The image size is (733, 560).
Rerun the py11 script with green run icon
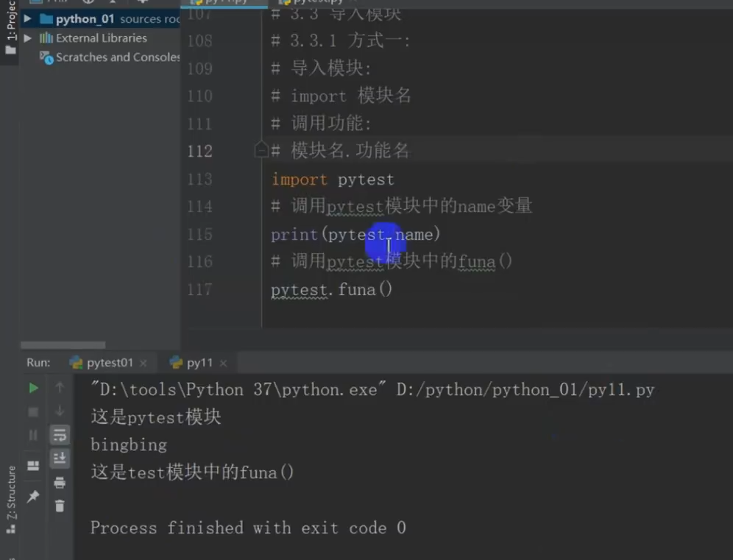click(x=32, y=388)
